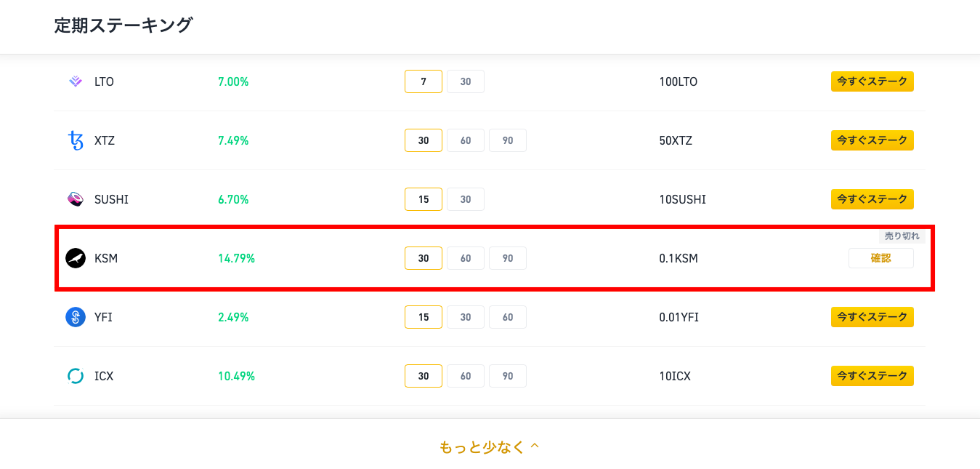Click the YFI coin icon
Screen dimensions: 980x469
click(x=76, y=317)
